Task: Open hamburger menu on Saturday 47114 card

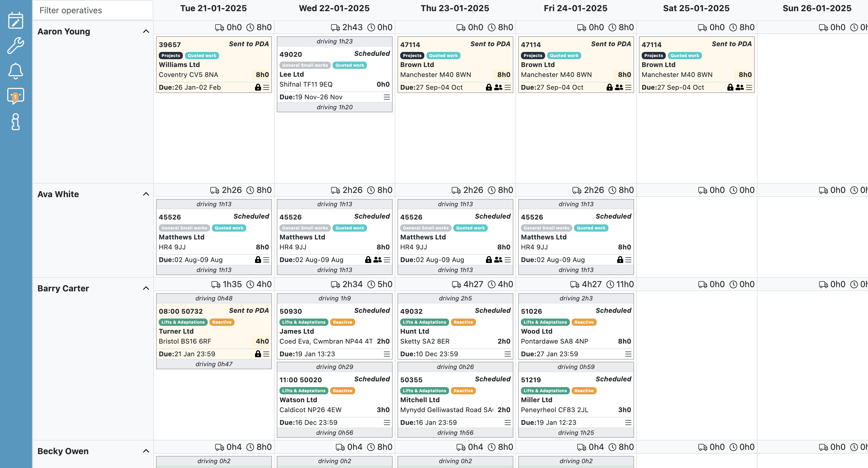Action: click(x=749, y=87)
